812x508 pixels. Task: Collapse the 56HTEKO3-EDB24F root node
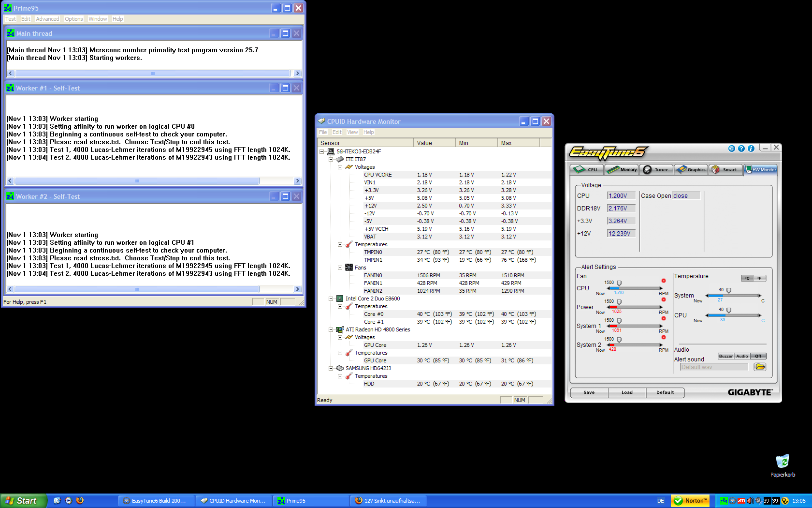click(322, 151)
